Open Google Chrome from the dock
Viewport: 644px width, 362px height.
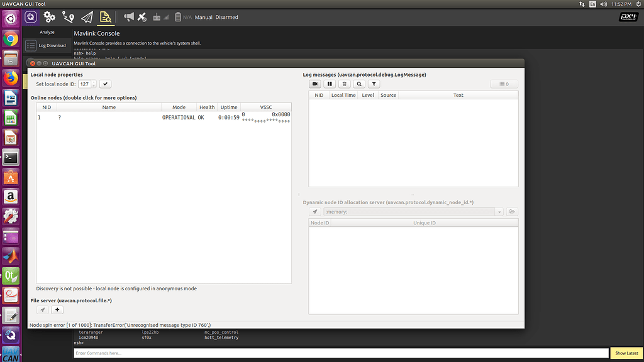11,38
